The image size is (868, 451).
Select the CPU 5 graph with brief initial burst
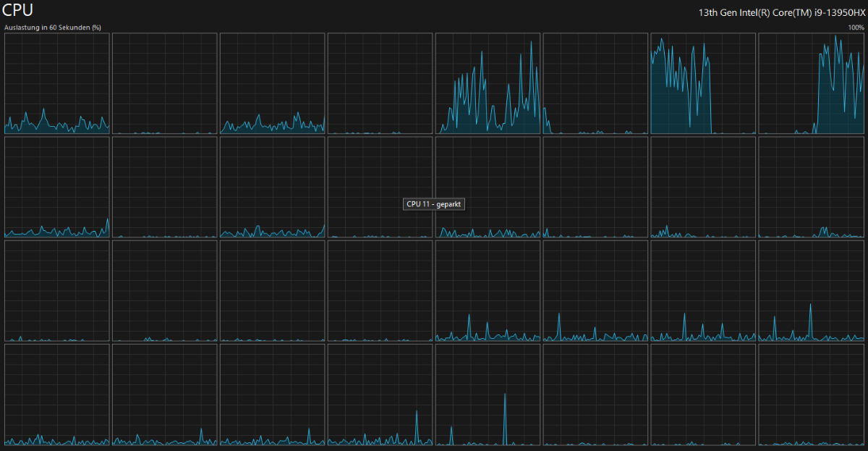(595, 83)
